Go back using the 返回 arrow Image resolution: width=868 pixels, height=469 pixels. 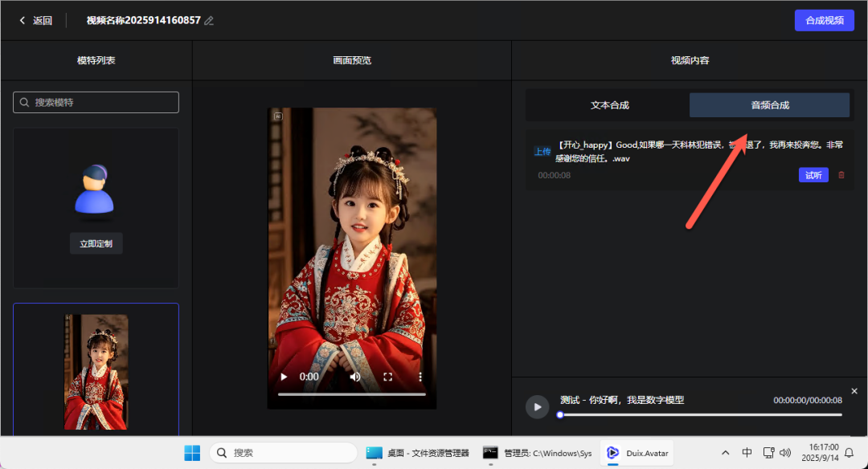35,21
